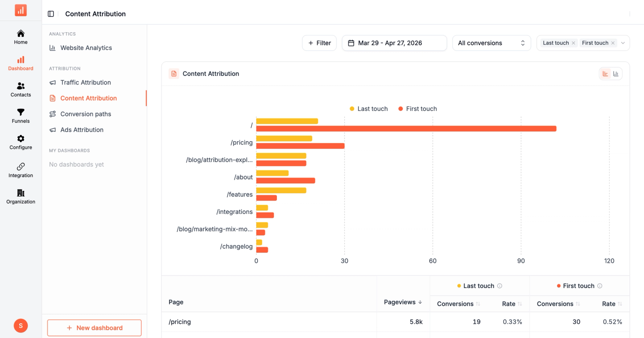The height and width of the screenshot is (338, 644).
Task: Create a New dashboard
Action: (x=94, y=328)
